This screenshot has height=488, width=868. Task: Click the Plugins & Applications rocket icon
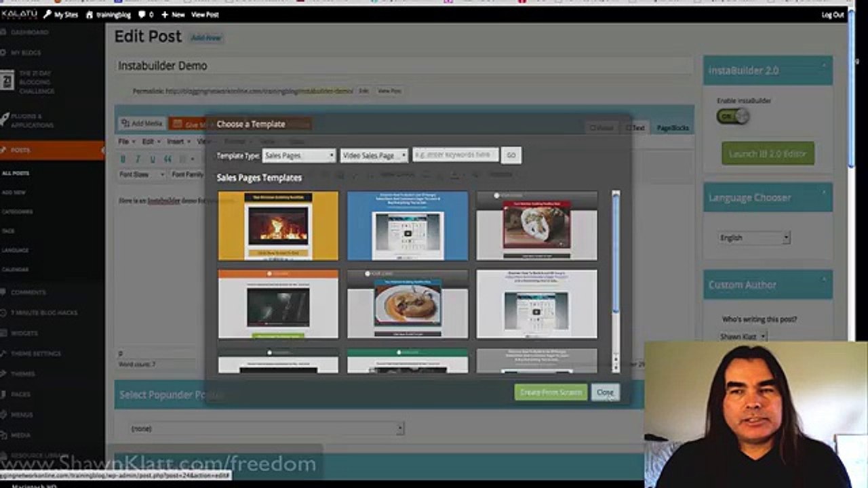(4, 120)
